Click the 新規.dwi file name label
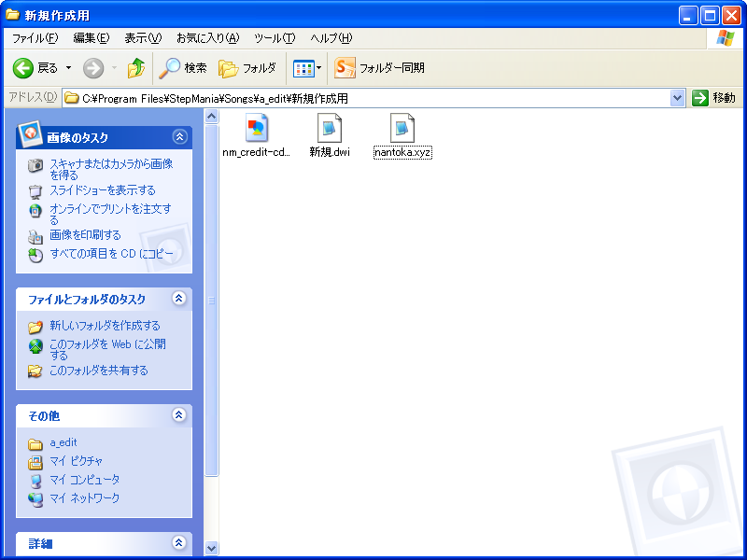 [330, 152]
